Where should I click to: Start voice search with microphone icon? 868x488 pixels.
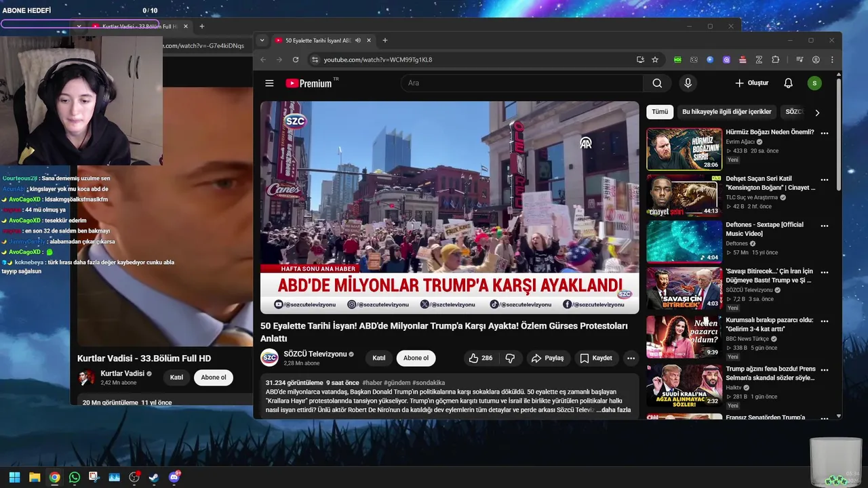coord(688,83)
